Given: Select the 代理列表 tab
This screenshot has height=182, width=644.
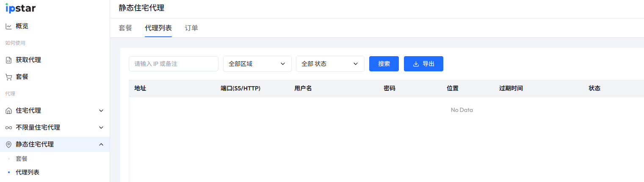Looking at the screenshot, I should pos(158,28).
